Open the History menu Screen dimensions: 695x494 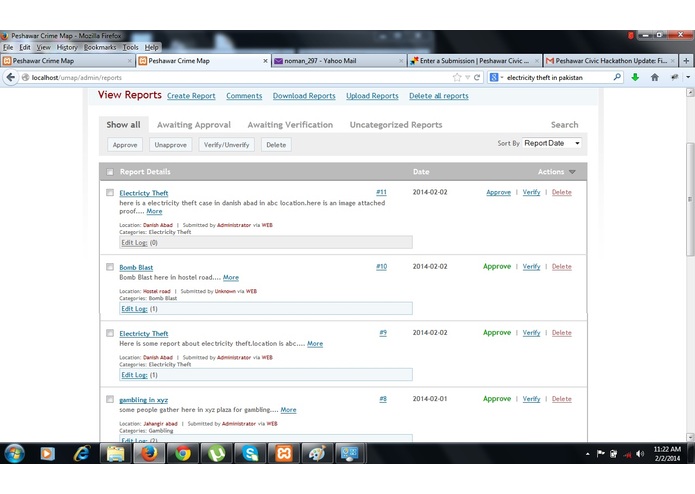point(66,47)
